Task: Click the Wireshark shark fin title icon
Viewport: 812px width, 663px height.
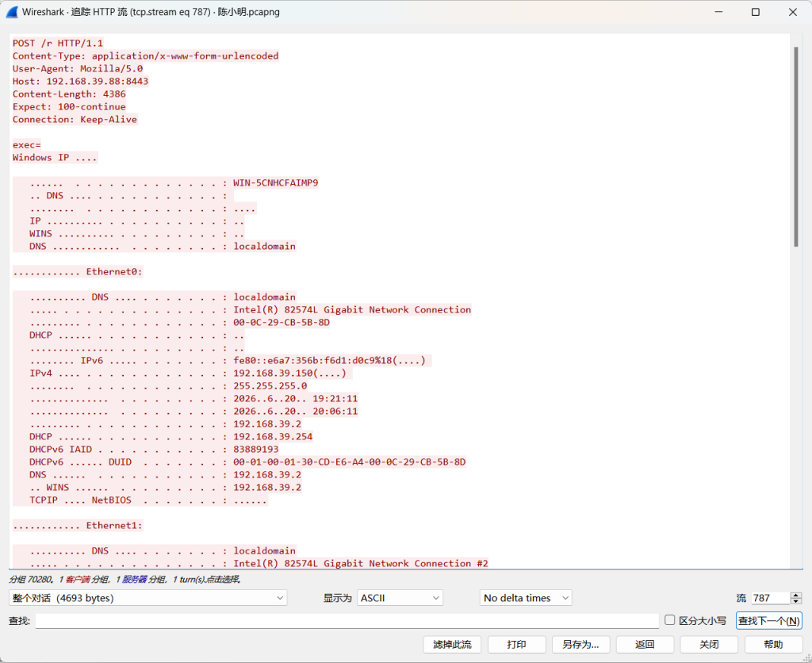Action: point(13,12)
